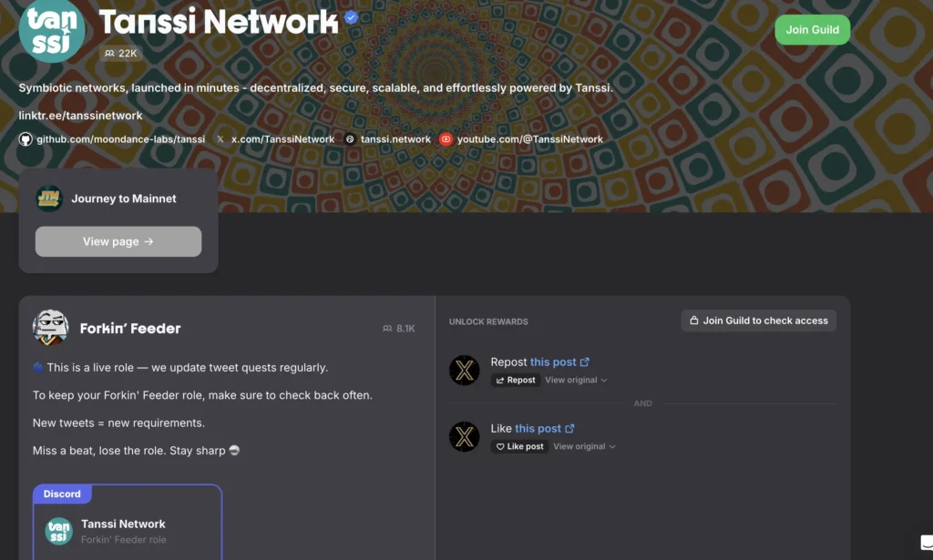The width and height of the screenshot is (933, 560).
Task: Click the Repost action button
Action: (516, 380)
